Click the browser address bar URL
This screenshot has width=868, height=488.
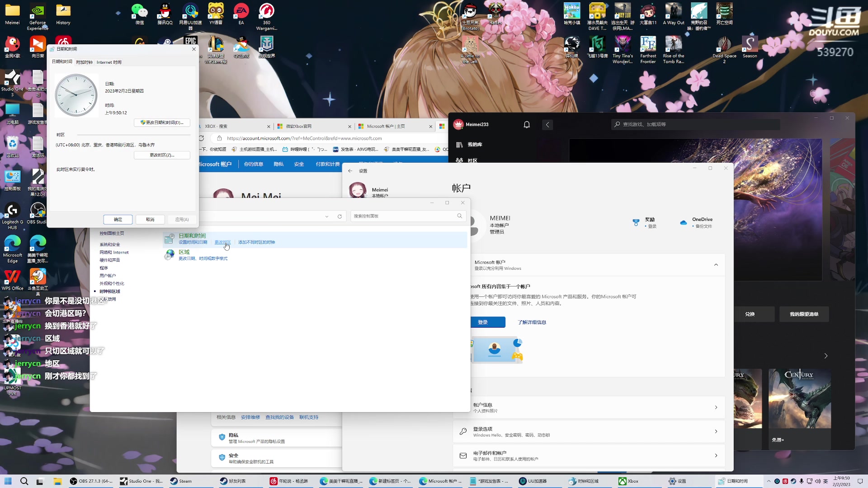point(304,138)
